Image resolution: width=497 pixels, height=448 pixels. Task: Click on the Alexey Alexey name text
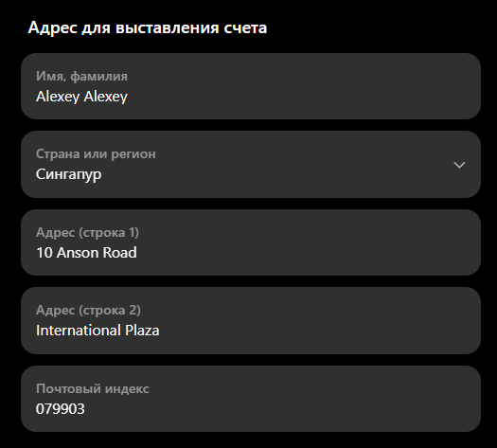81,97
